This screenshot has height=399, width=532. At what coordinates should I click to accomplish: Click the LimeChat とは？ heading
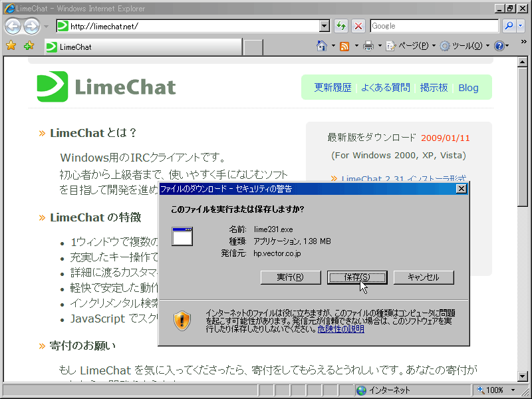(x=93, y=132)
